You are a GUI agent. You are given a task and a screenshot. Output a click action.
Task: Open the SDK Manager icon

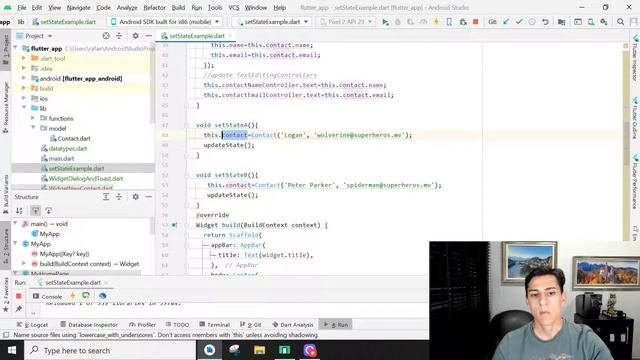(x=604, y=22)
